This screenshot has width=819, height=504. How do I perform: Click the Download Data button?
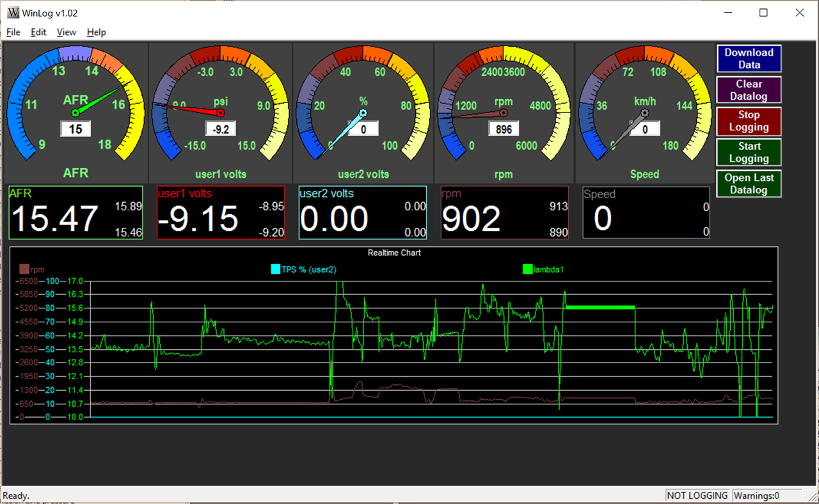pyautogui.click(x=749, y=58)
